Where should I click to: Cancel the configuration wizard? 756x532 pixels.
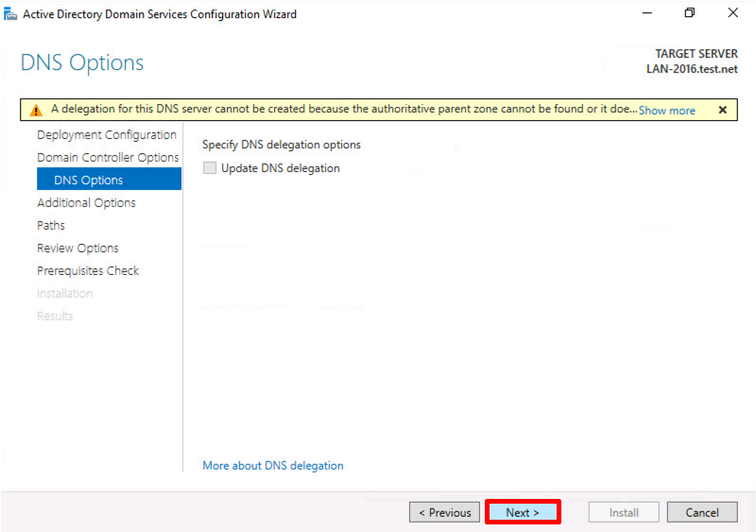(702, 512)
